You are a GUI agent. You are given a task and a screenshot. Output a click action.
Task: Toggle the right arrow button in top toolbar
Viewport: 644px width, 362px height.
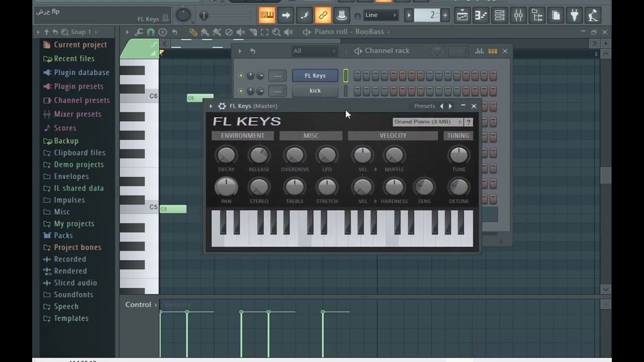click(x=286, y=15)
